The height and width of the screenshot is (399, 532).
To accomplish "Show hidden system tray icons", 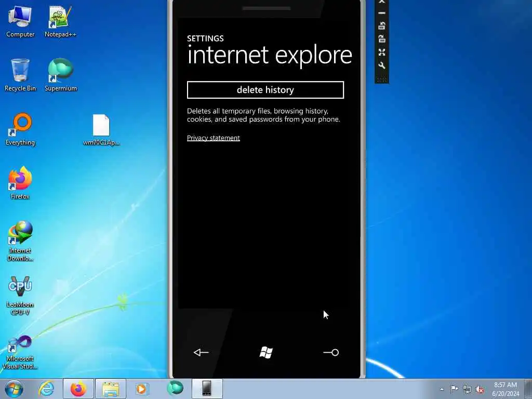I will coord(442,389).
